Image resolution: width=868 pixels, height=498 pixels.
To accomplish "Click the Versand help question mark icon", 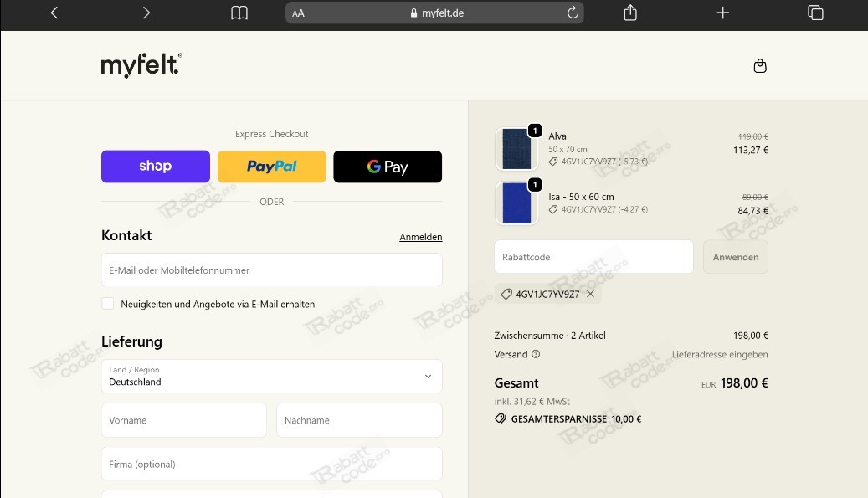I will click(536, 354).
